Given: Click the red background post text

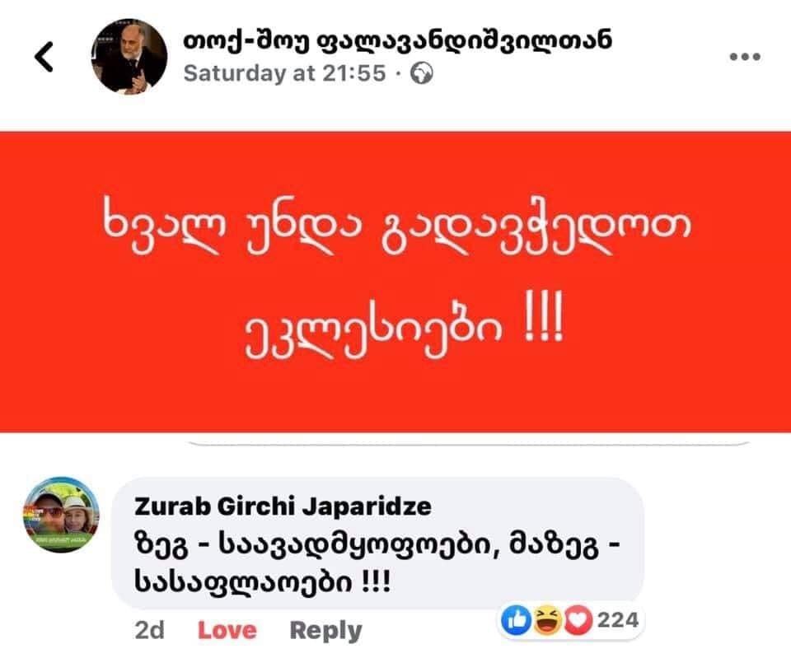Looking at the screenshot, I should tap(395, 282).
